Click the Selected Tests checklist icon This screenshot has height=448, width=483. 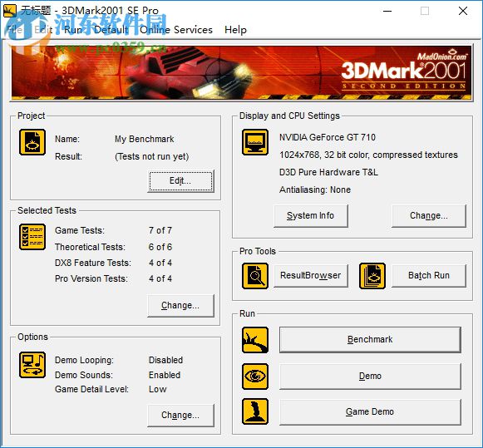tap(32, 237)
